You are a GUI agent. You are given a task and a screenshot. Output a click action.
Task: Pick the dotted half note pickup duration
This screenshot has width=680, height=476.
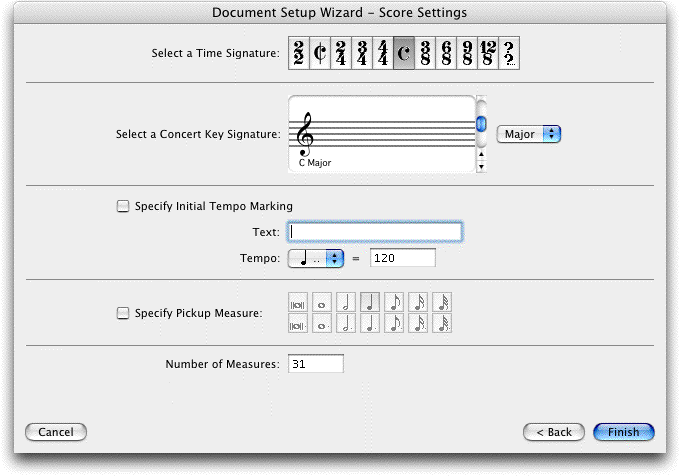(346, 323)
